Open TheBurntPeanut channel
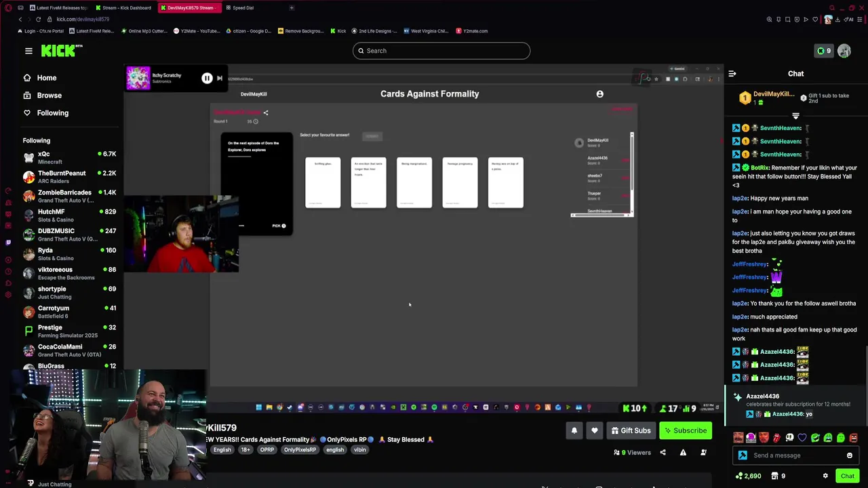The height and width of the screenshot is (488, 868). 69,177
